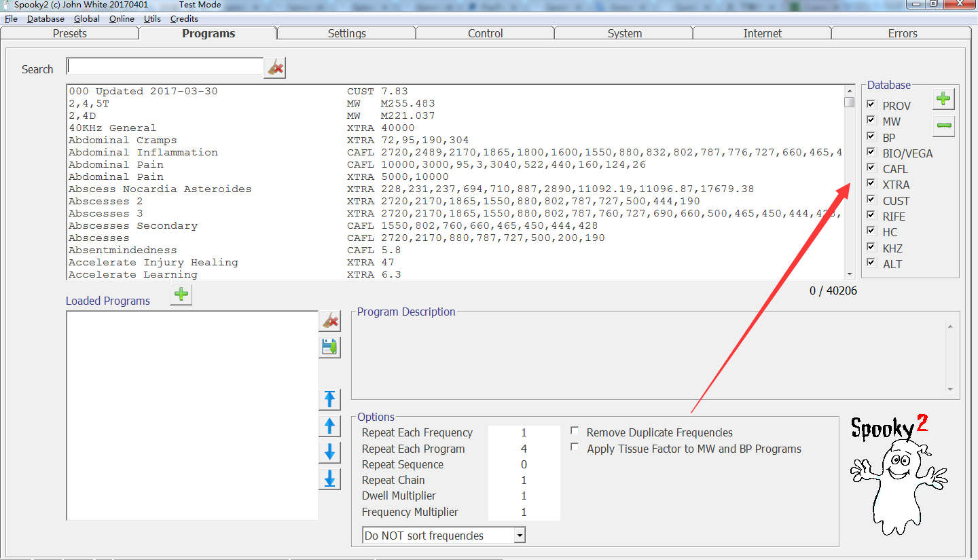978x560 pixels.
Task: Move loaded program to bottom
Action: pyautogui.click(x=329, y=479)
